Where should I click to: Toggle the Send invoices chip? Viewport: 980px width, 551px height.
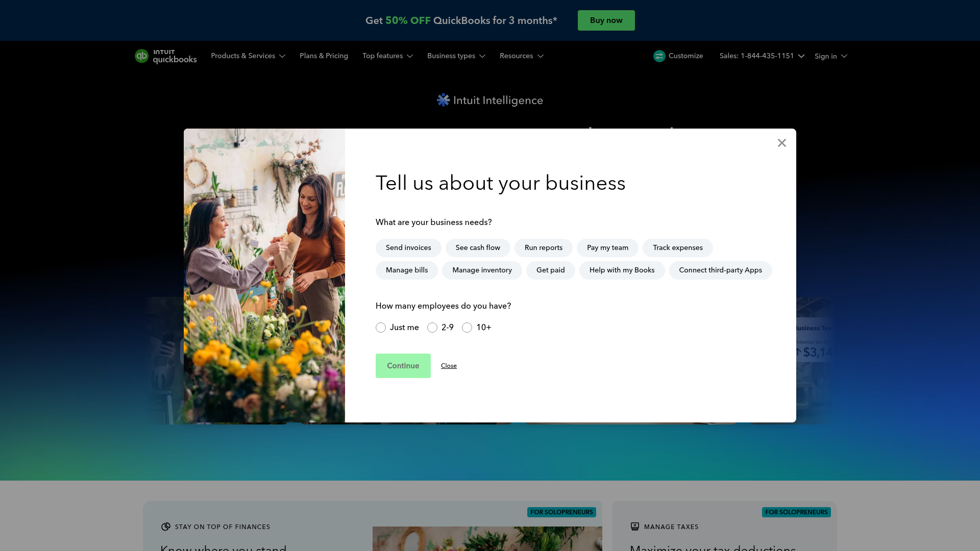pos(408,248)
